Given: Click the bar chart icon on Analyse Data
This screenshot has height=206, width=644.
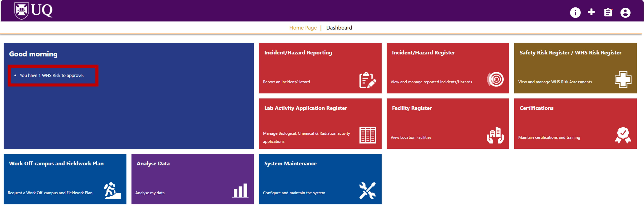Looking at the screenshot, I should [x=240, y=190].
